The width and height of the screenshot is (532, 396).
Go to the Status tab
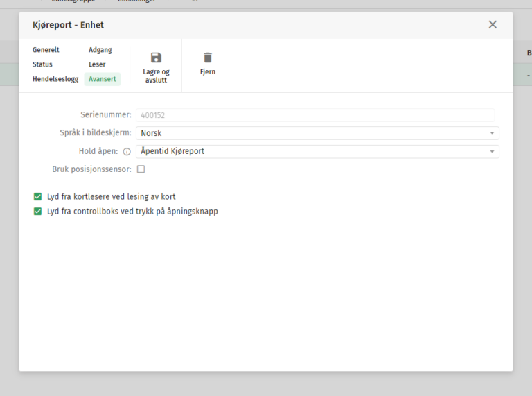pyautogui.click(x=42, y=64)
